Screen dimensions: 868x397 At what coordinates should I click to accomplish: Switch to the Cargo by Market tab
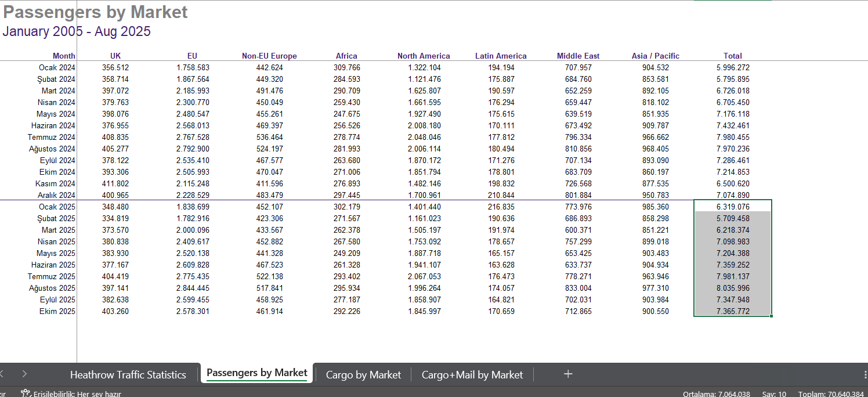[x=363, y=375]
